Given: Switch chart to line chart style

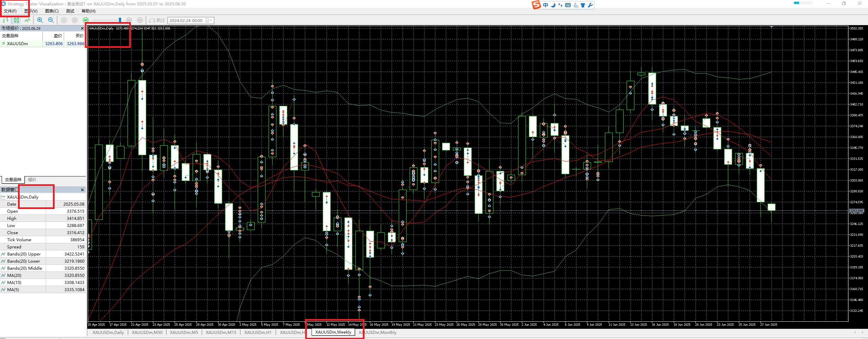Looking at the screenshot, I should tap(27, 20).
